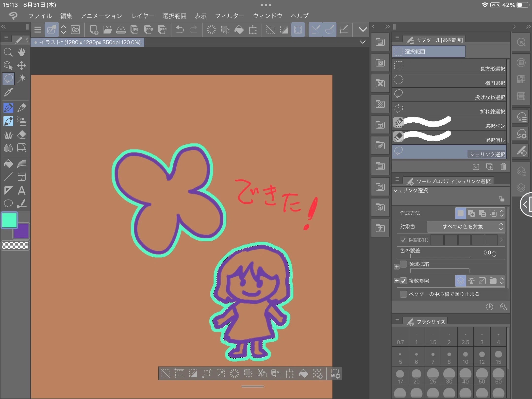Enable the 領域拡縮 checkbox

click(x=403, y=264)
